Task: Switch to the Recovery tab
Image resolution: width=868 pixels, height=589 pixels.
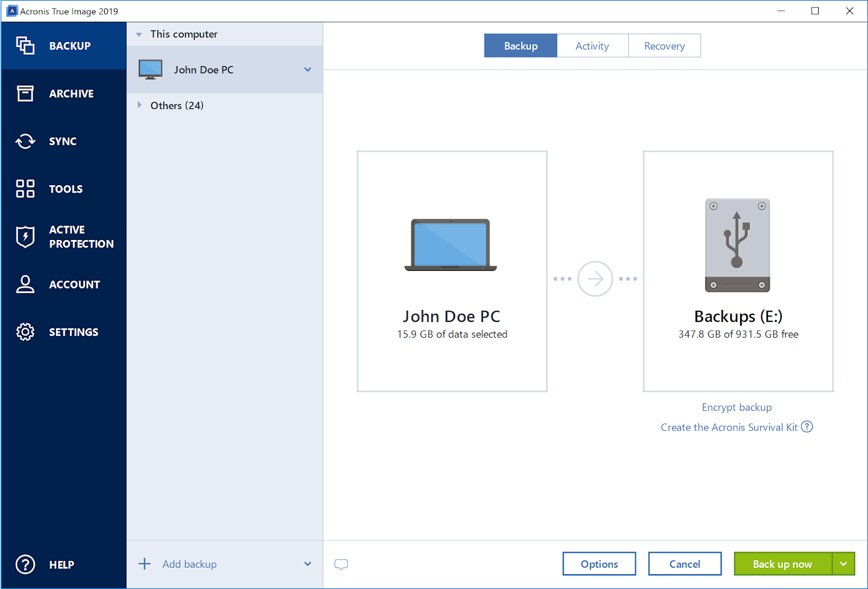Action: click(665, 46)
